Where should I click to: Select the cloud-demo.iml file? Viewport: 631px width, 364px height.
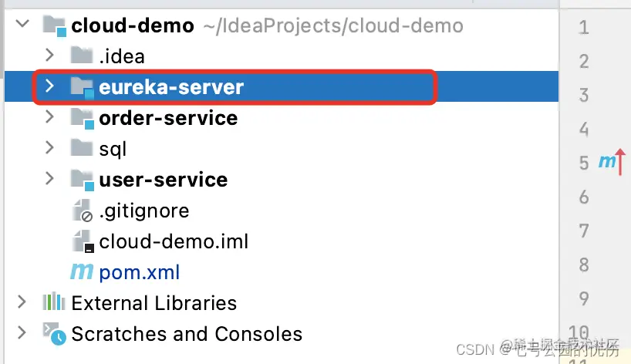click(174, 241)
